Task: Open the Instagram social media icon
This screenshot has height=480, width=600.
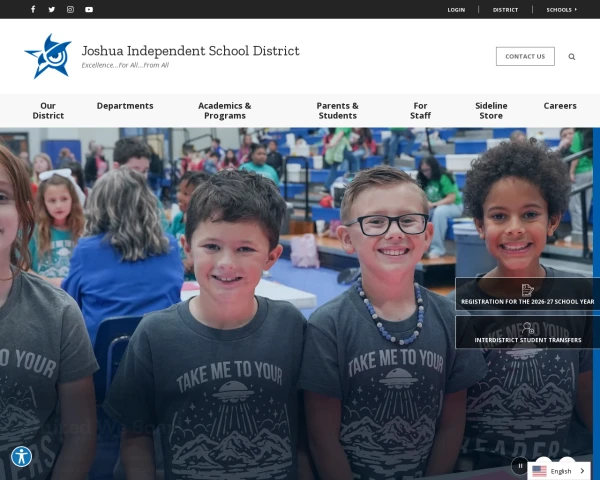Action: pos(70,9)
